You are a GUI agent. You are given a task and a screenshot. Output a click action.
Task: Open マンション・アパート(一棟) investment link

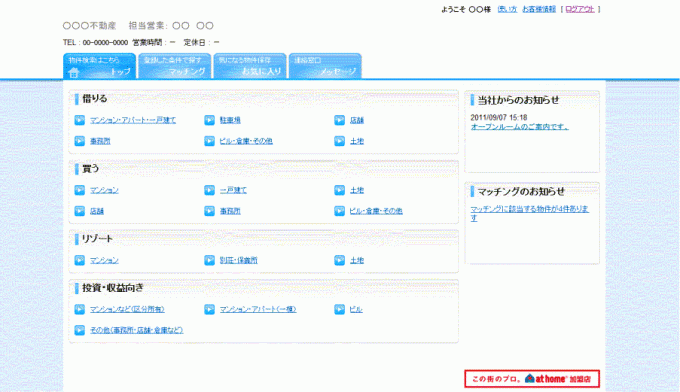pos(258,309)
